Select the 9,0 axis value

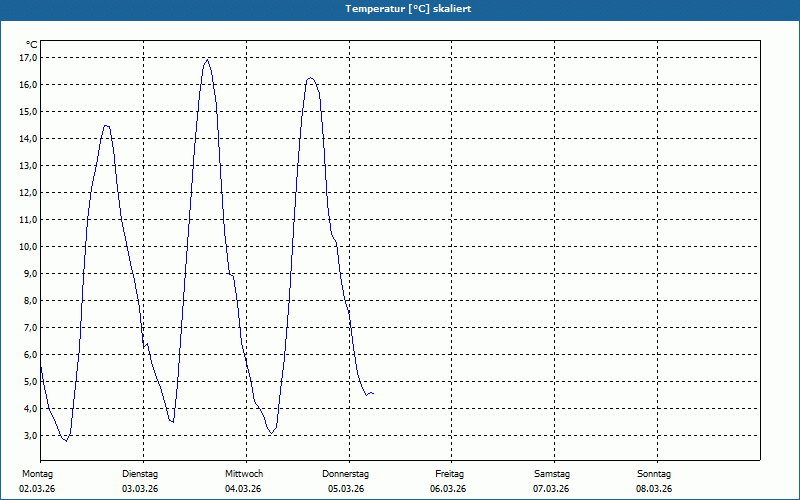tap(30, 274)
